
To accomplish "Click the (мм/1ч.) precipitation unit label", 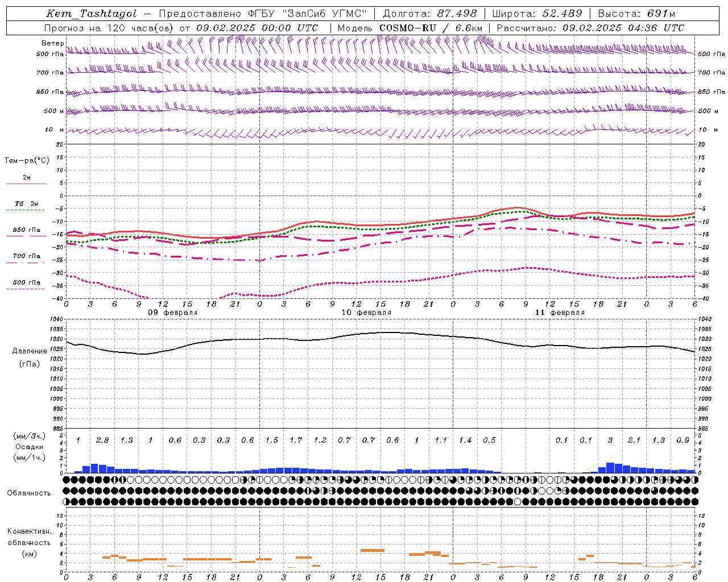I will (x=28, y=458).
